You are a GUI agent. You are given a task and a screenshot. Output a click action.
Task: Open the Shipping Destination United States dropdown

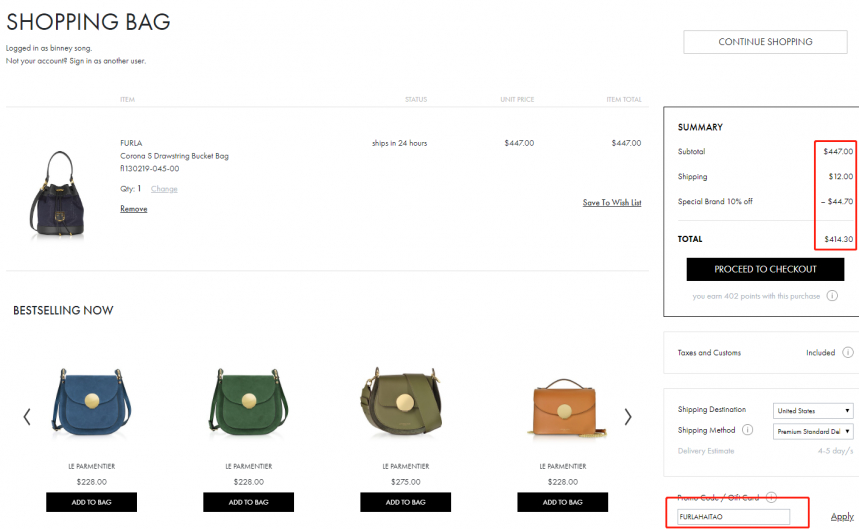[813, 411]
